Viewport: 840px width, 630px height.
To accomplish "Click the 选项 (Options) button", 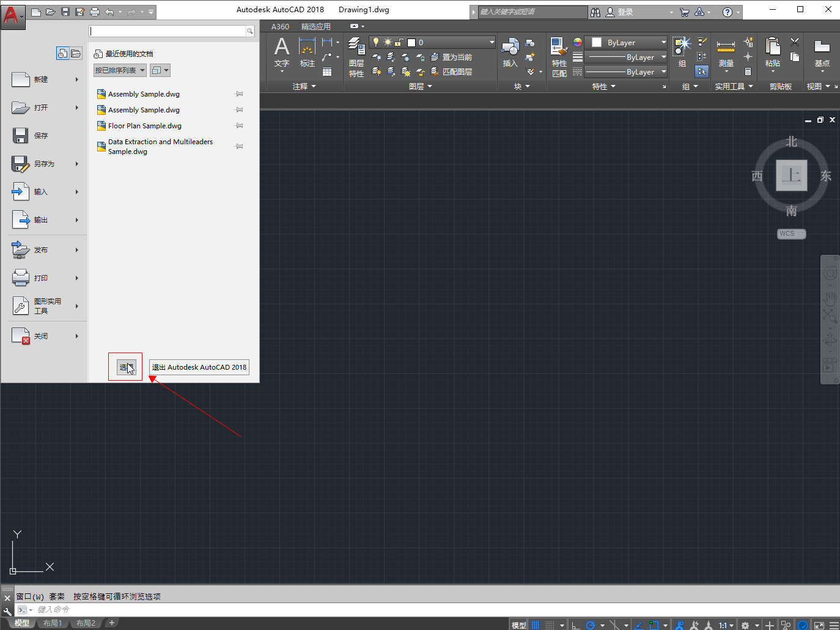I will 126,367.
